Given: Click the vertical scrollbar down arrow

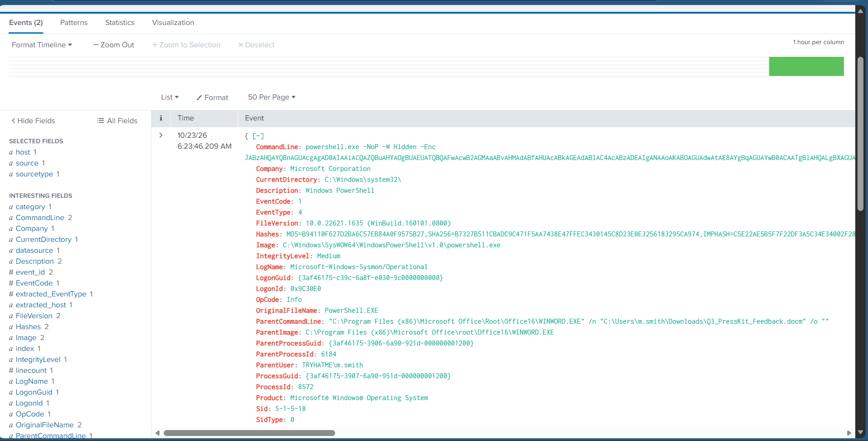Looking at the screenshot, I should 860,432.
